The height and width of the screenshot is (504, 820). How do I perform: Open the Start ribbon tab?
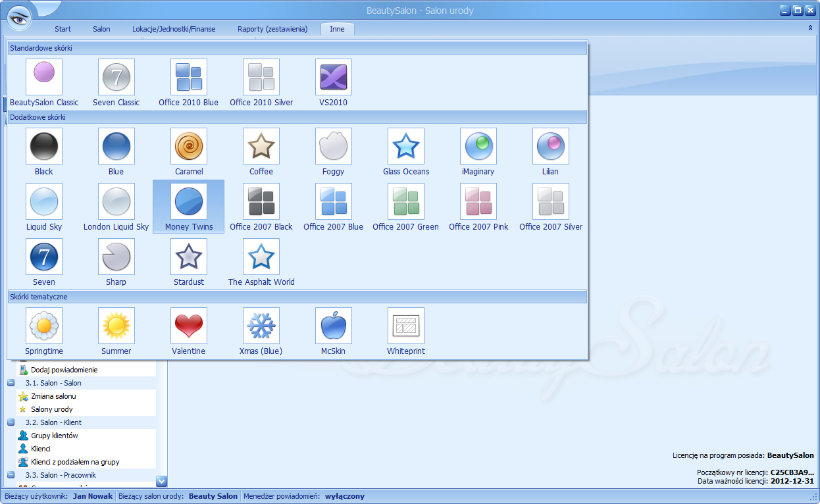[63, 29]
